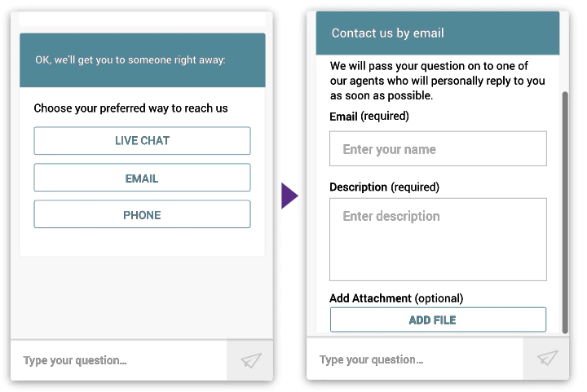Click into the 'Enter description' text area

(438, 240)
